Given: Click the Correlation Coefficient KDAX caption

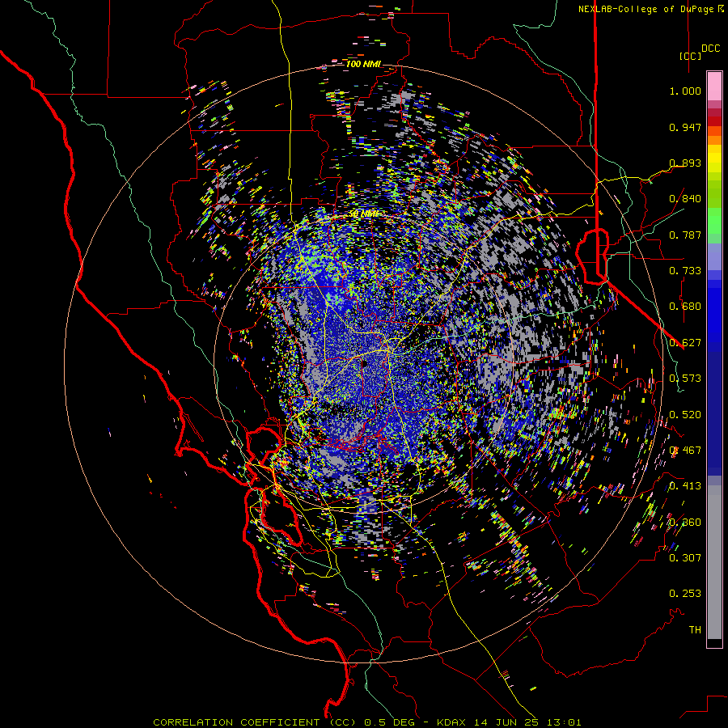Looking at the screenshot, I should (366, 722).
